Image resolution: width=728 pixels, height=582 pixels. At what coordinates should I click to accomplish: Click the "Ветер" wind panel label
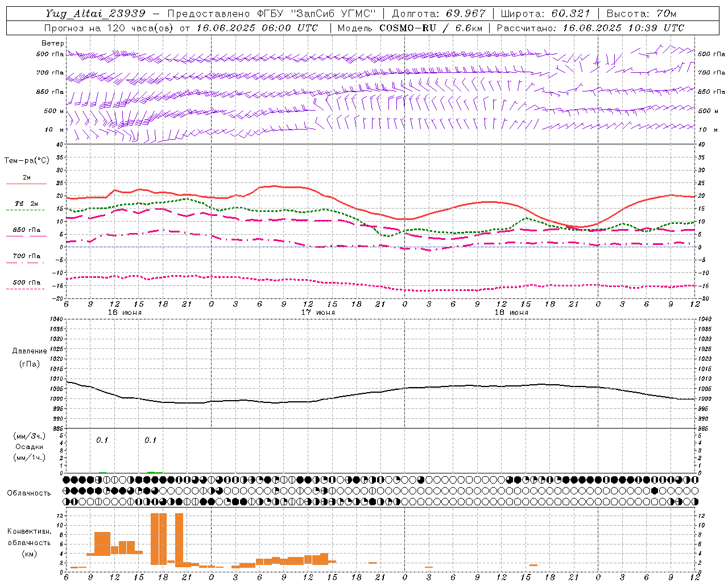tap(52, 43)
